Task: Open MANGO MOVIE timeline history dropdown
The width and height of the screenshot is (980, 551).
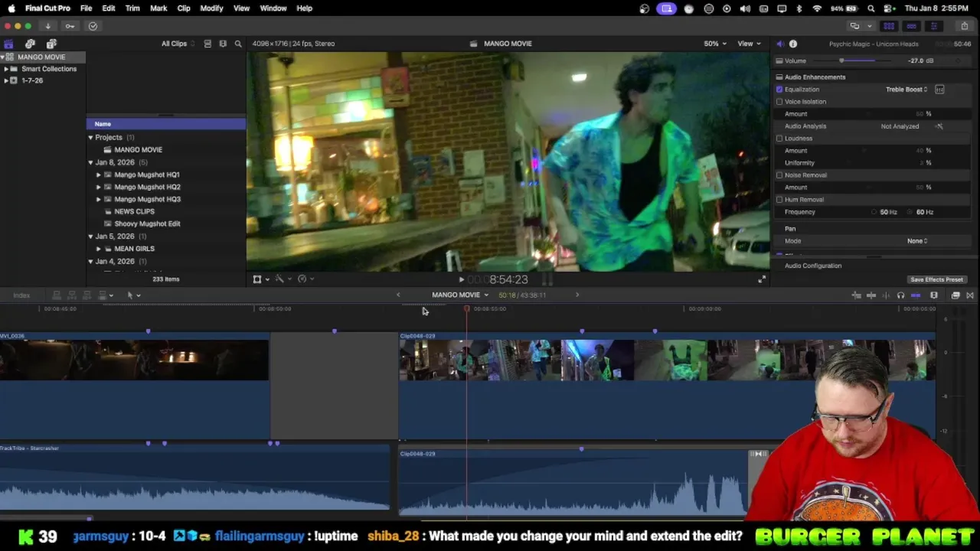Action: click(x=460, y=295)
